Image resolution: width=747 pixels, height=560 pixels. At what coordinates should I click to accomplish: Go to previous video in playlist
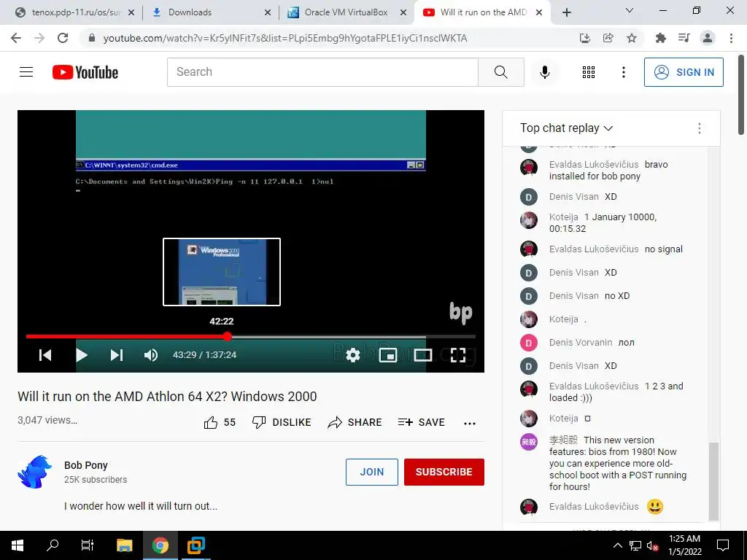45,355
